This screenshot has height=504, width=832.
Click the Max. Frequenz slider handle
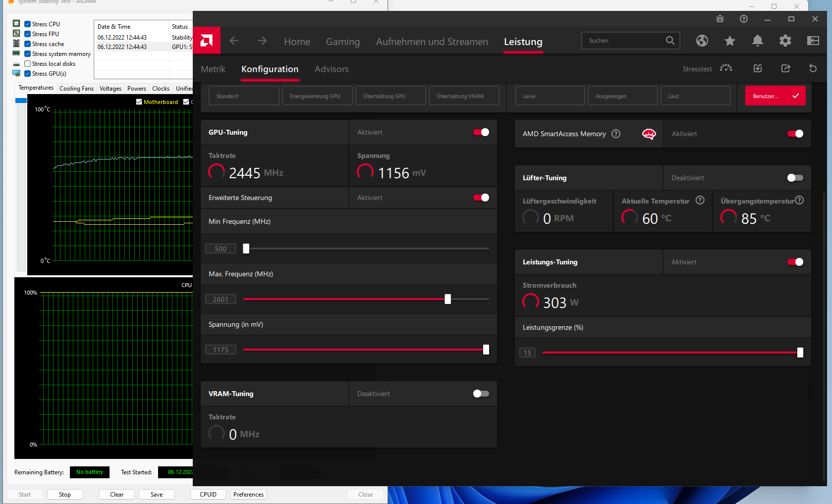(x=448, y=299)
